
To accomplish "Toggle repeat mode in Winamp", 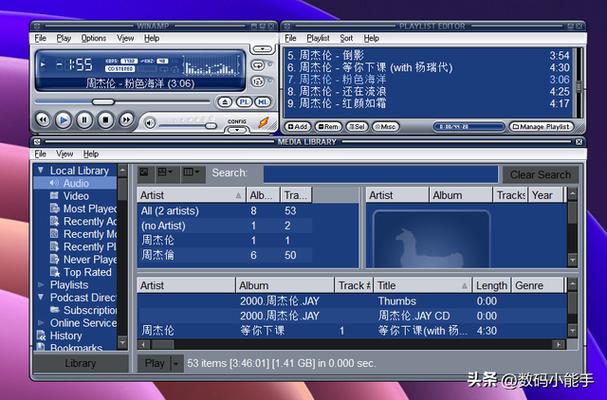I will tap(257, 65).
